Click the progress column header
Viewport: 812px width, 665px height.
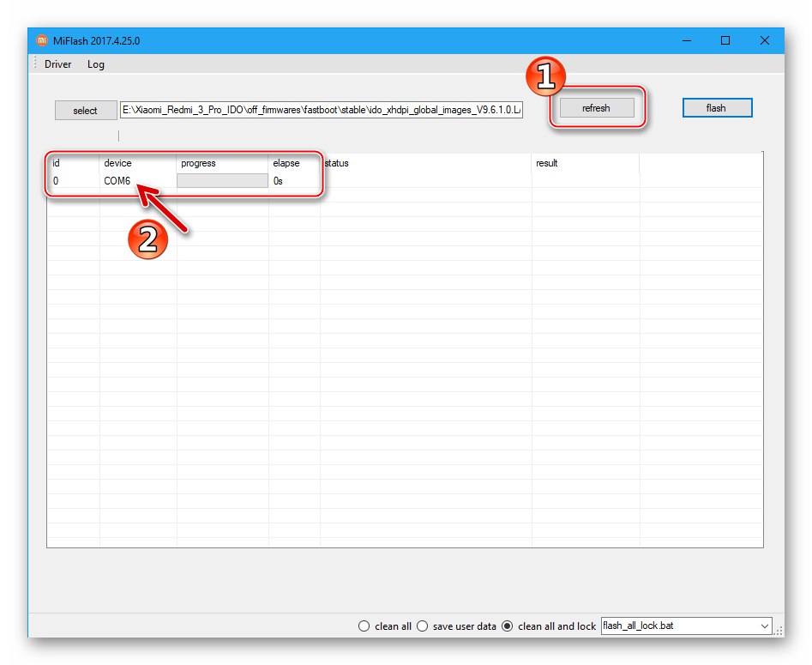(198, 163)
